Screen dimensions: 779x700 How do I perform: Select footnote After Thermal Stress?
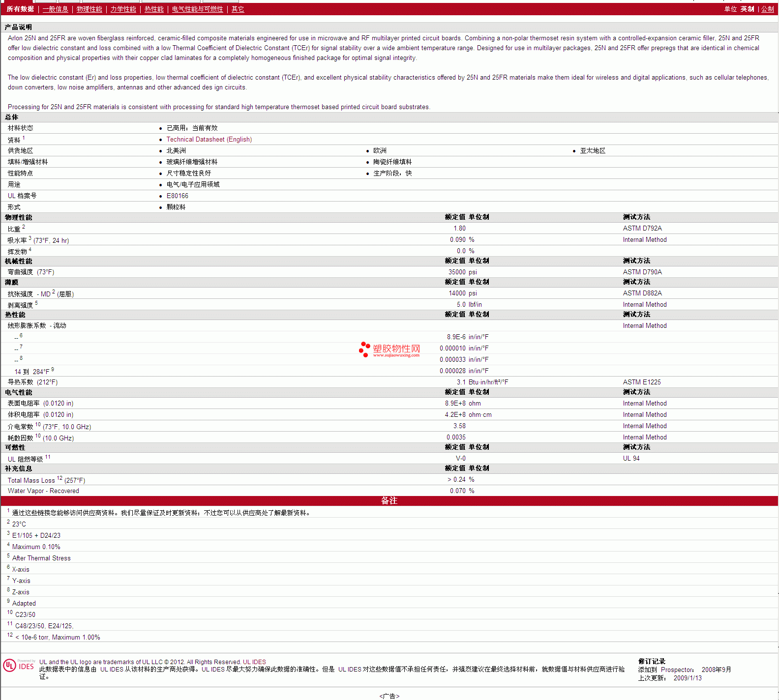41,558
